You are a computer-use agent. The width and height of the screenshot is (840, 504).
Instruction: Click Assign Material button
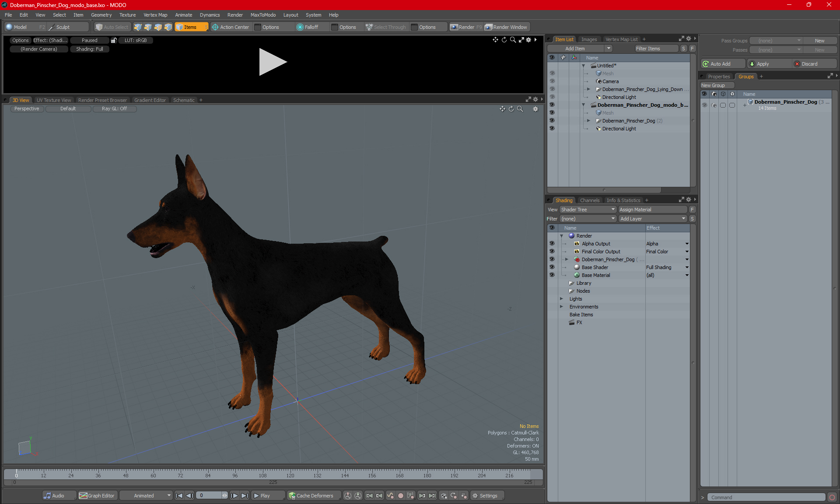click(x=653, y=210)
